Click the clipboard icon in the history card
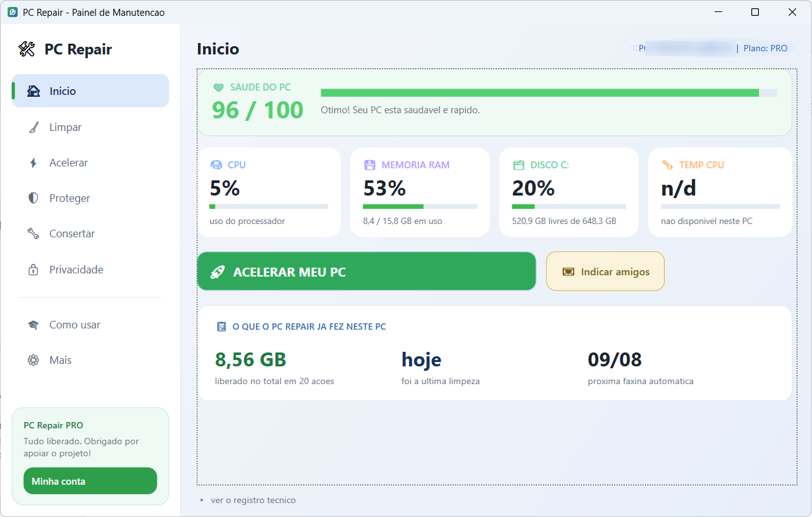Screen dimensions: 812x517 [221, 327]
